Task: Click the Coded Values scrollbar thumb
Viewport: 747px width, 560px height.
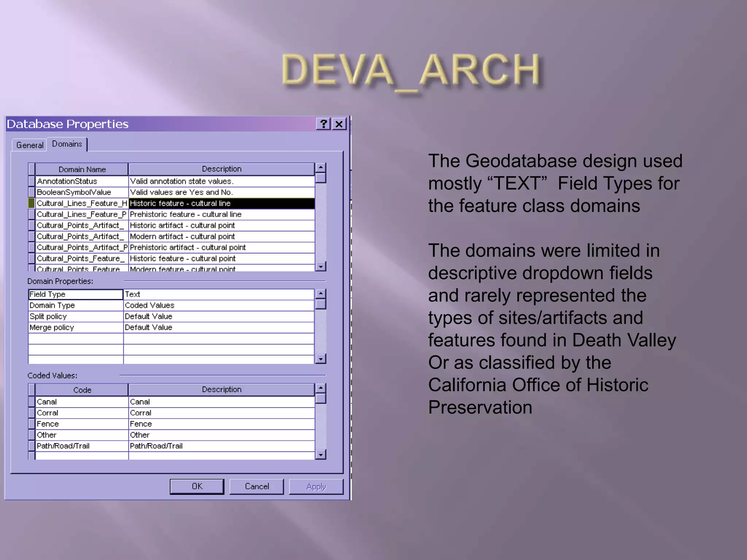Action: [321, 398]
